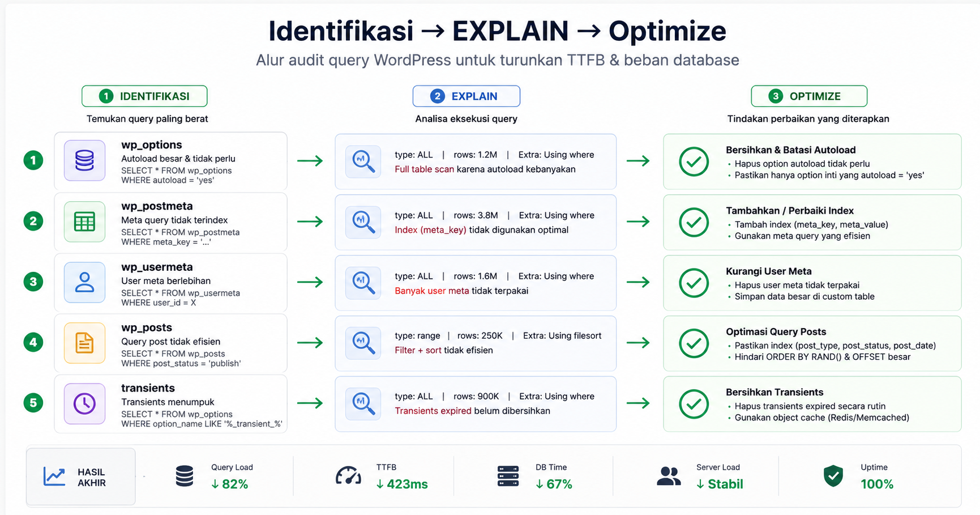Click the transients purple clock icon
The width and height of the screenshot is (980, 515).
tap(84, 403)
